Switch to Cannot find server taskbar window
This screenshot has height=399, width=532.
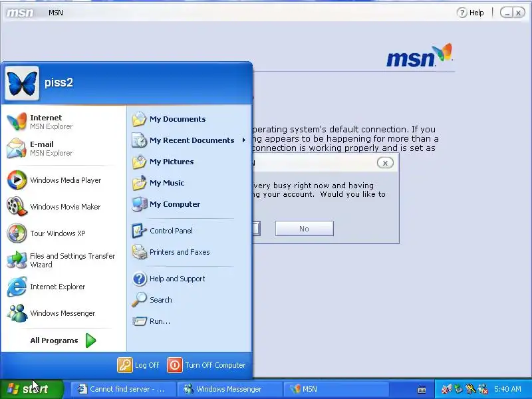124,389
